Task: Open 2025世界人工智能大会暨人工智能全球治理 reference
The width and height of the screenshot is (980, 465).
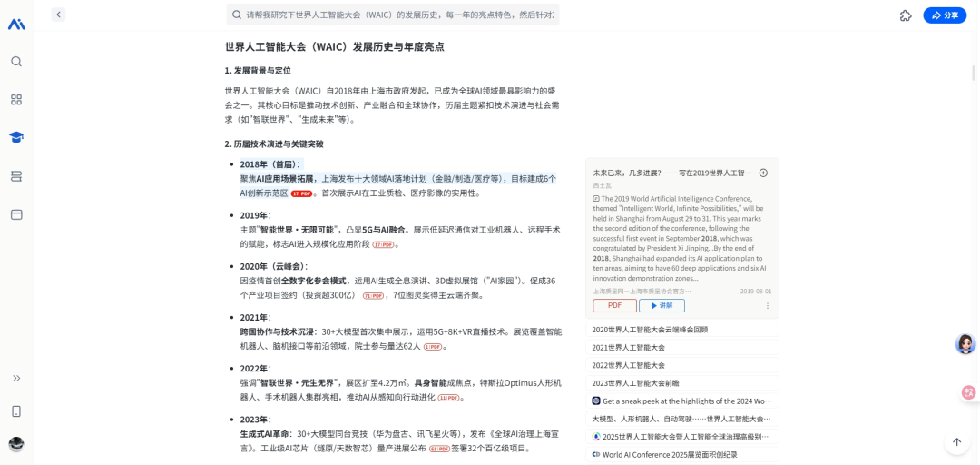Action: pos(681,437)
